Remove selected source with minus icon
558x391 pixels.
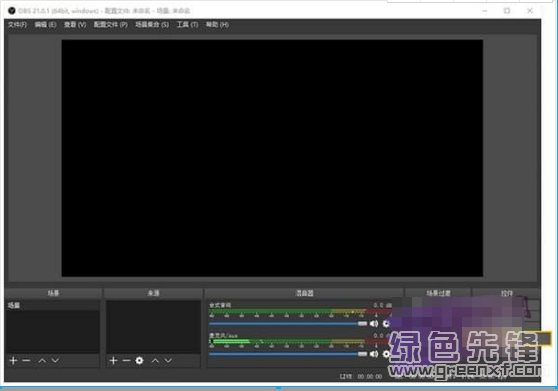pos(126,360)
